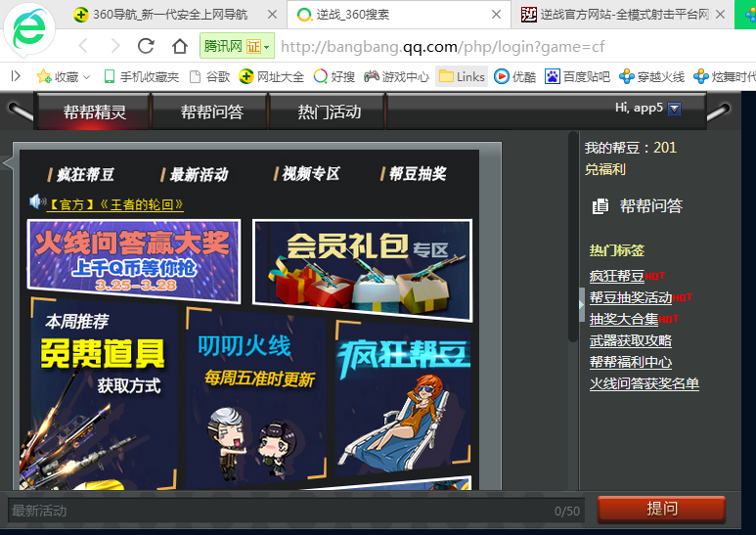The height and width of the screenshot is (535, 756).
Task: Click the 热门标签 heading text
Action: pos(617,250)
